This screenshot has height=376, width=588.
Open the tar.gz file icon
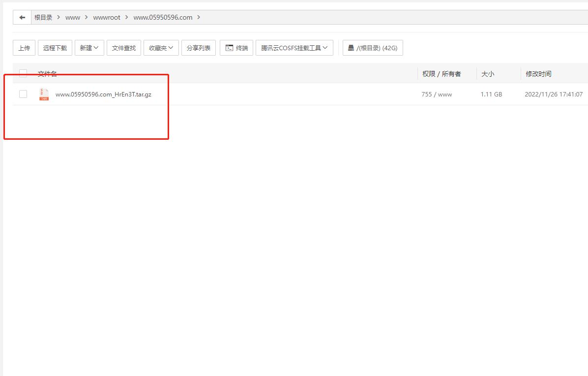click(44, 94)
